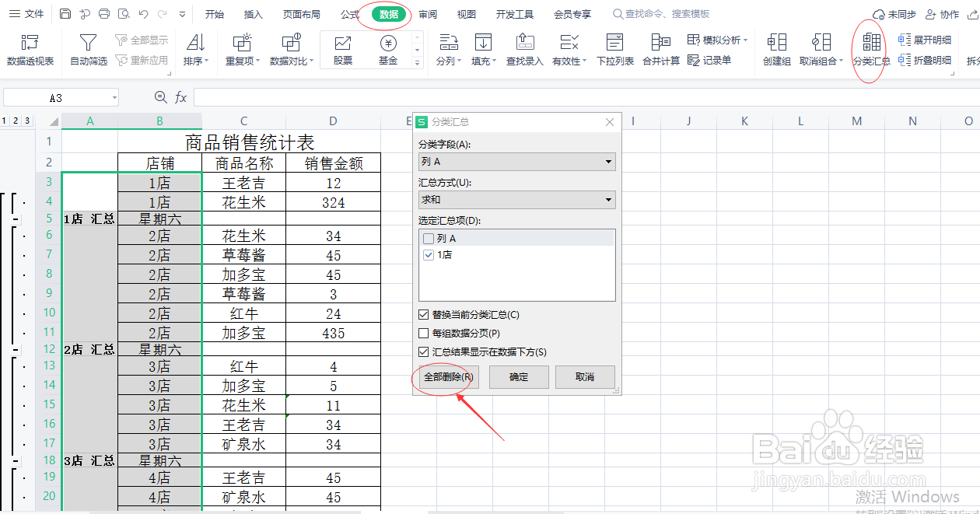Screen dimensions: 980x514
Task: Open the 分类字段 dropdown showing 列 A
Action: click(517, 162)
